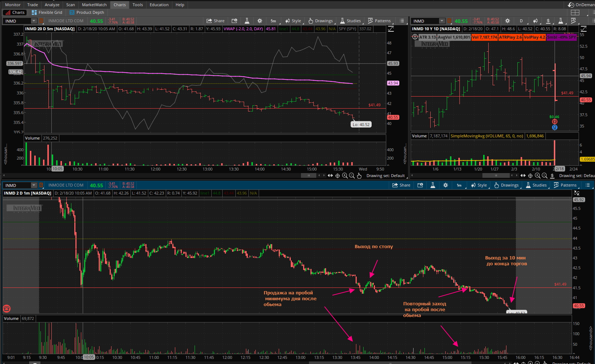The image size is (595, 364).
Task: Click the OnDemand button
Action: [581, 5]
